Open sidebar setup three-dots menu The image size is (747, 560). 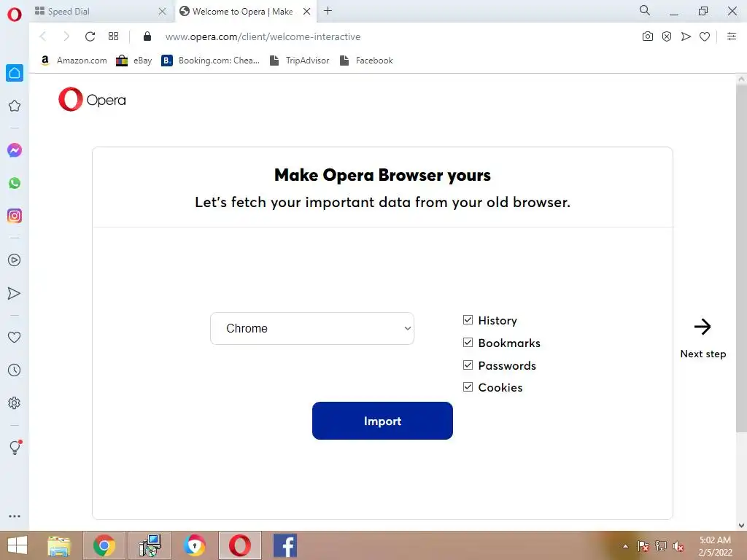(x=15, y=516)
